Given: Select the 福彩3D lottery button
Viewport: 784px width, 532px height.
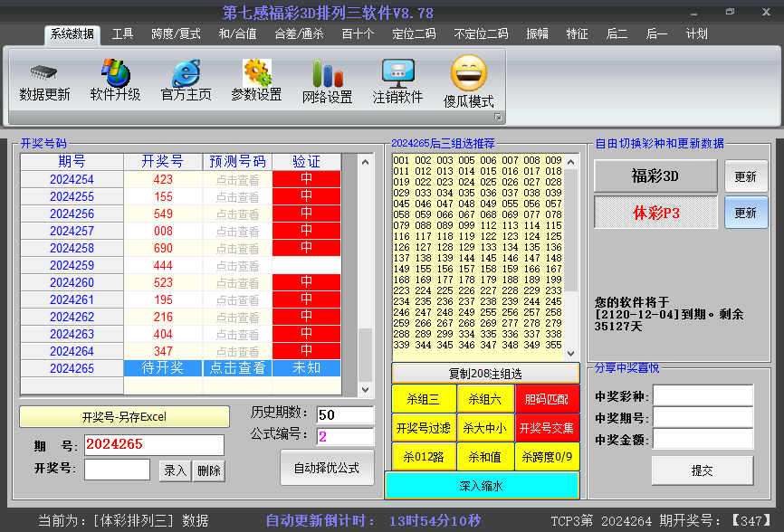Looking at the screenshot, I should pyautogui.click(x=655, y=176).
